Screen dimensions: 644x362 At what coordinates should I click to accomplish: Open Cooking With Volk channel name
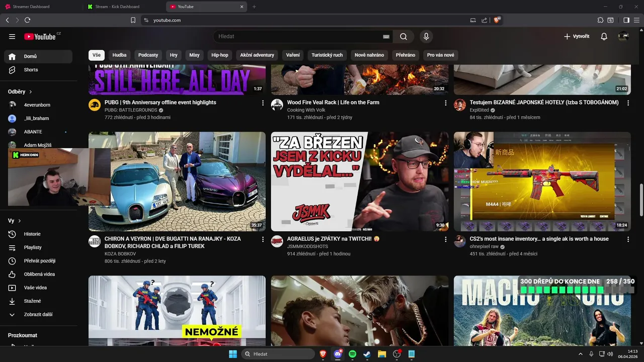306,110
